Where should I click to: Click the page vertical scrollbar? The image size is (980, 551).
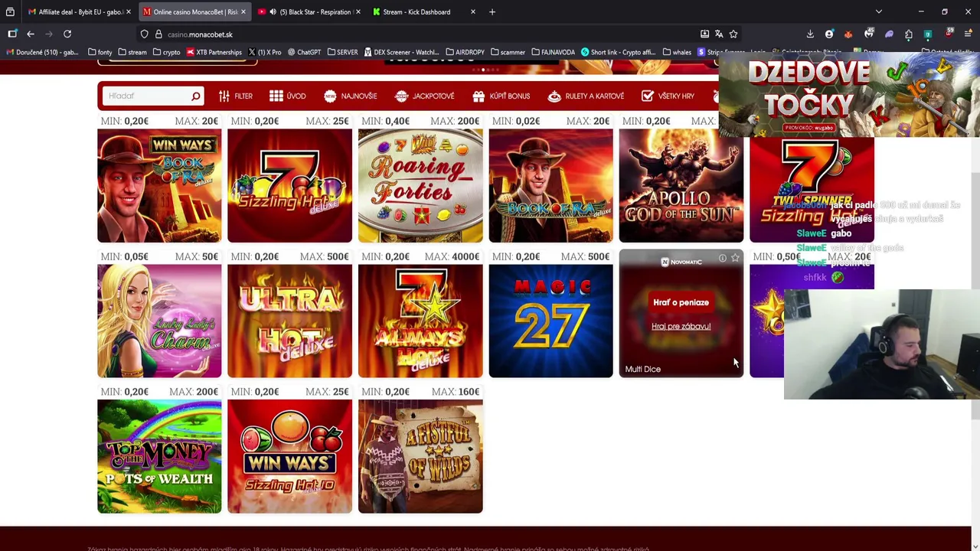pos(975,295)
